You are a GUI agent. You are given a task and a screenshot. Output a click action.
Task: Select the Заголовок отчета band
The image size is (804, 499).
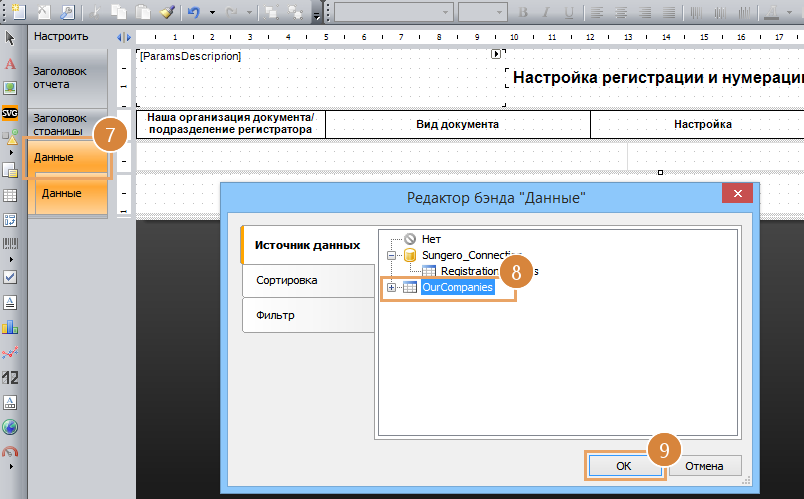[x=61, y=78]
